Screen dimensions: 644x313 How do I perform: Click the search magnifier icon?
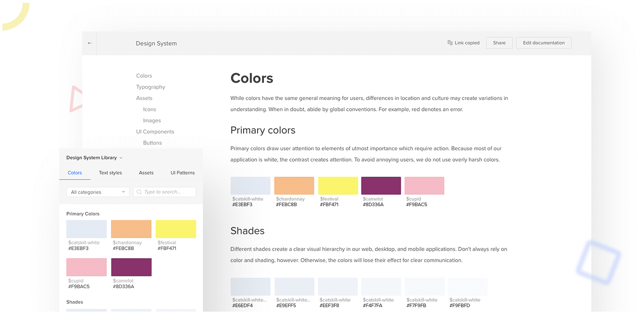pyautogui.click(x=139, y=192)
